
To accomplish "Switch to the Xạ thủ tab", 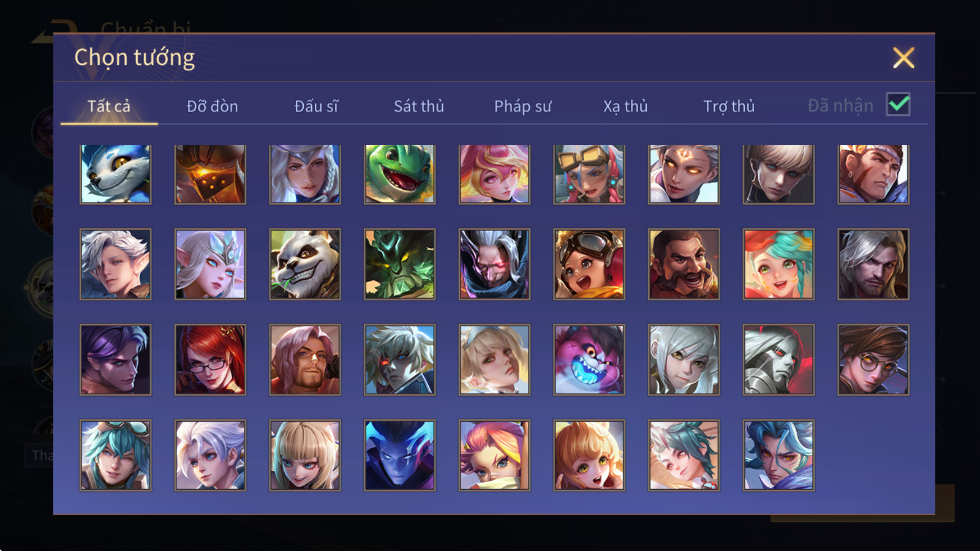I will [x=625, y=107].
